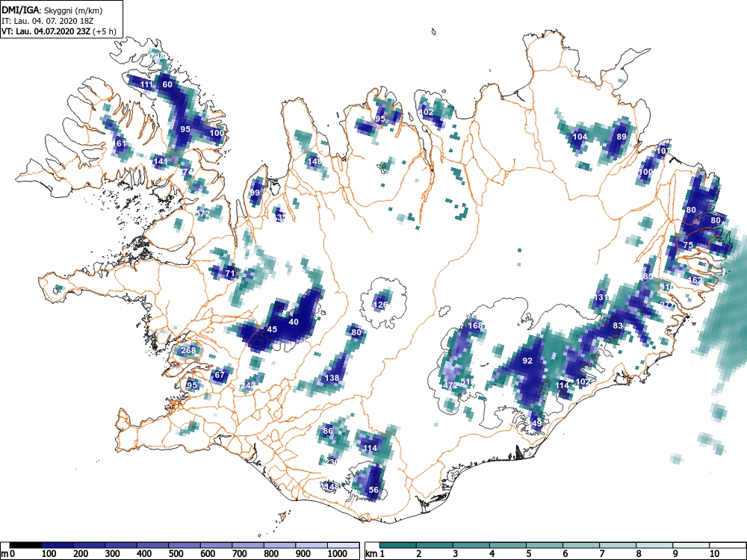Click the visibility value '40' on the map
The image size is (747, 560).
tap(294, 322)
